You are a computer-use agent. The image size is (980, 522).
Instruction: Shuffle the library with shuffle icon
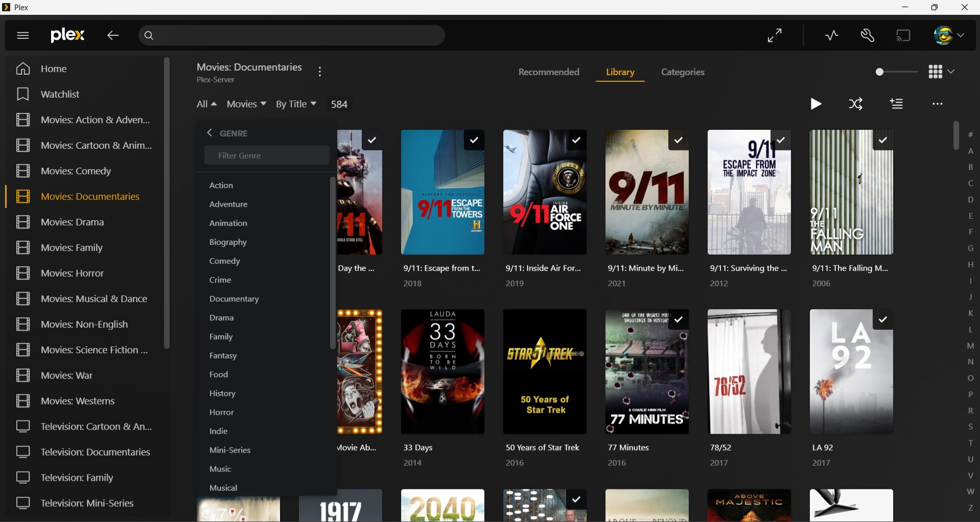pos(856,104)
